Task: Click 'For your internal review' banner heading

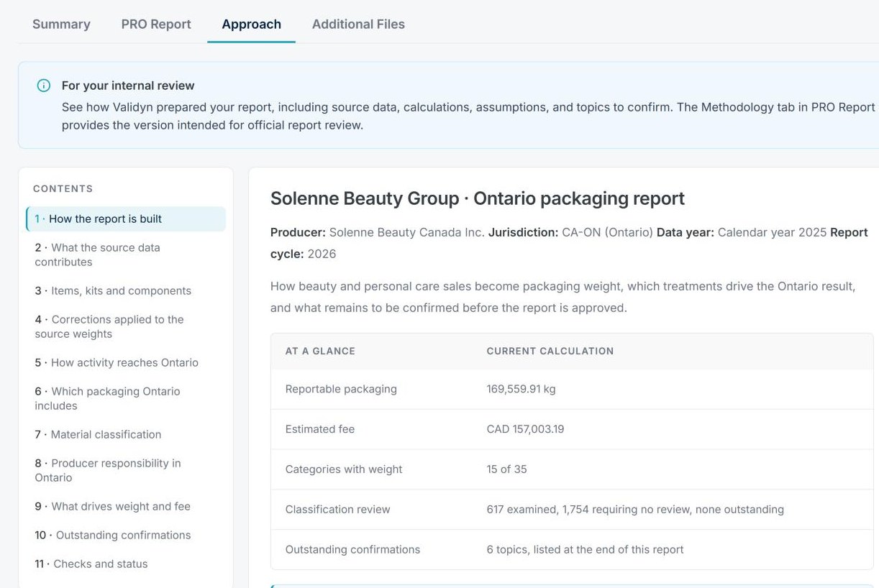Action: click(x=128, y=86)
